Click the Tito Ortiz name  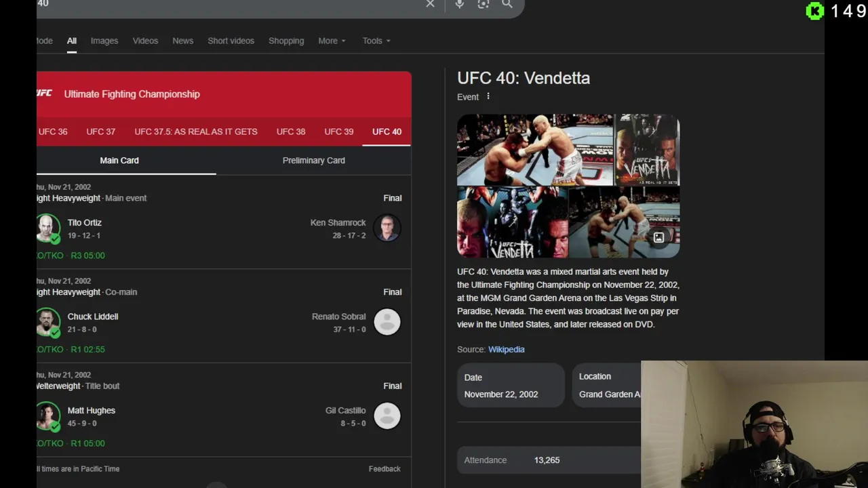coord(84,222)
